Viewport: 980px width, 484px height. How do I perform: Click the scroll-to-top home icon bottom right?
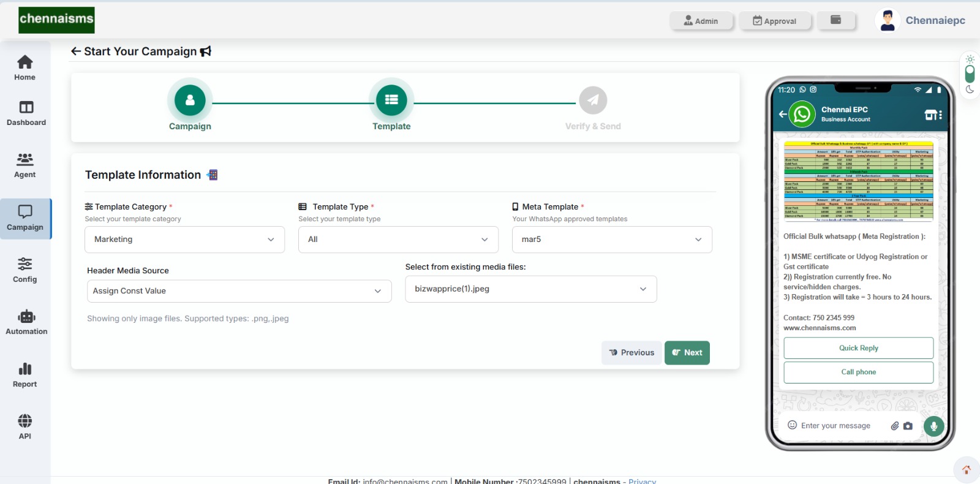point(966,470)
